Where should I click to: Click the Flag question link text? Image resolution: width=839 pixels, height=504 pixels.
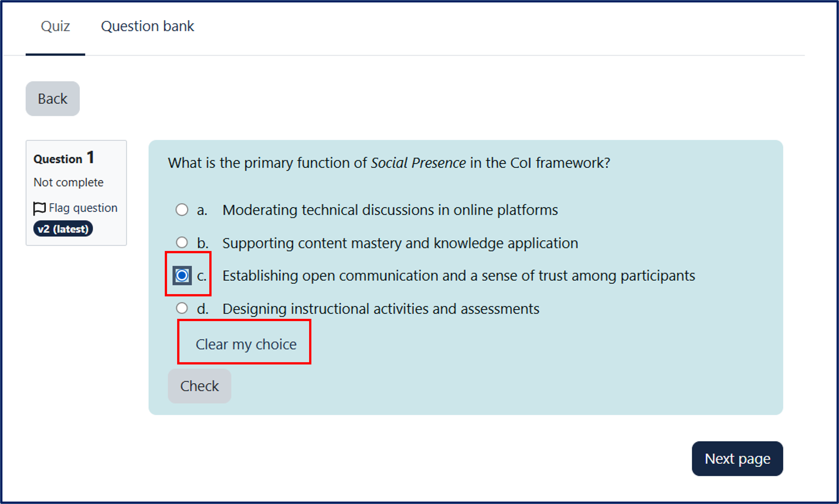tap(83, 208)
